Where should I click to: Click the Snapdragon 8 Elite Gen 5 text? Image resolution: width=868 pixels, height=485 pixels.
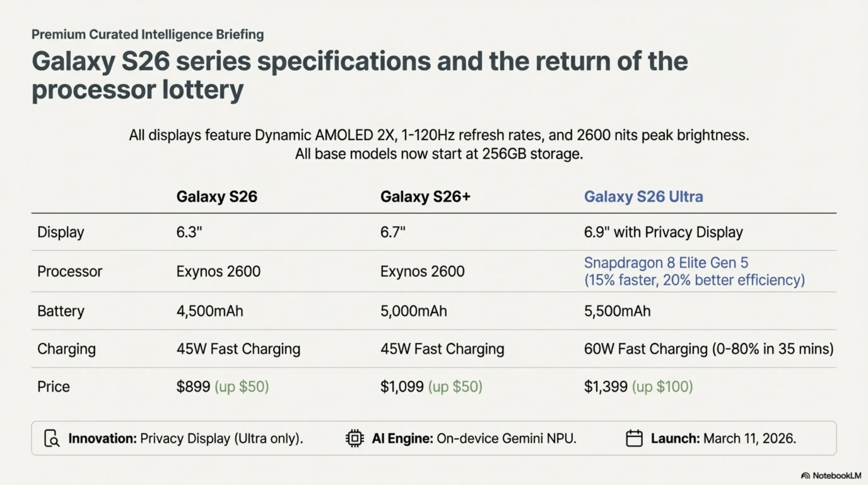click(x=666, y=263)
